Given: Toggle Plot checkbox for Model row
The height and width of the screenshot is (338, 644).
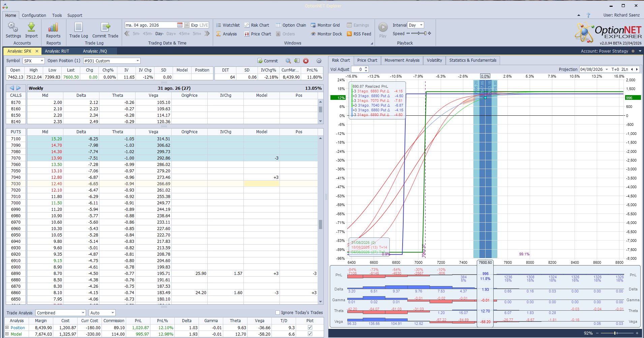Looking at the screenshot, I should tap(310, 334).
